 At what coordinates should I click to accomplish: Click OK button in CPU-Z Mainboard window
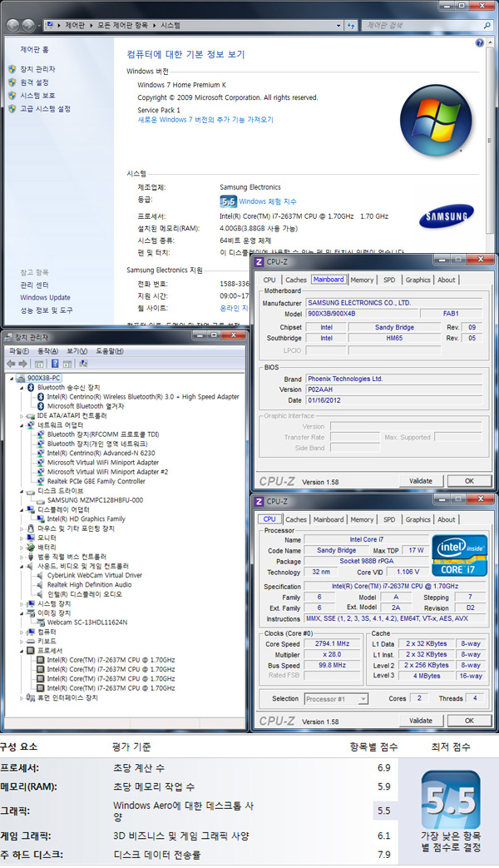469,481
